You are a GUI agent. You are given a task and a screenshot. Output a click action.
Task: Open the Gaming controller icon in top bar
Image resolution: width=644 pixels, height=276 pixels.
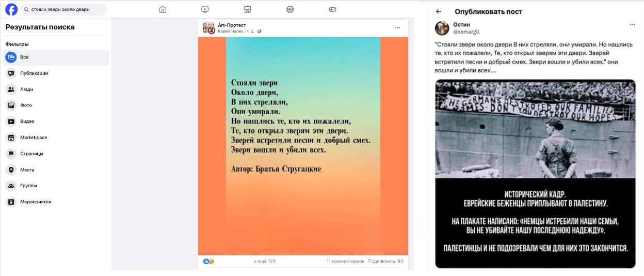332,9
